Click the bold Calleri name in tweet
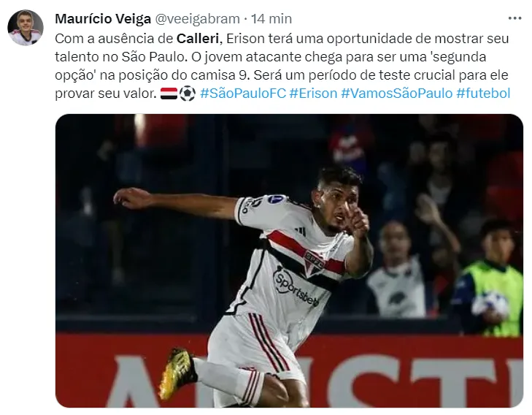Viewport: 532px width, 415px height. 198,39
